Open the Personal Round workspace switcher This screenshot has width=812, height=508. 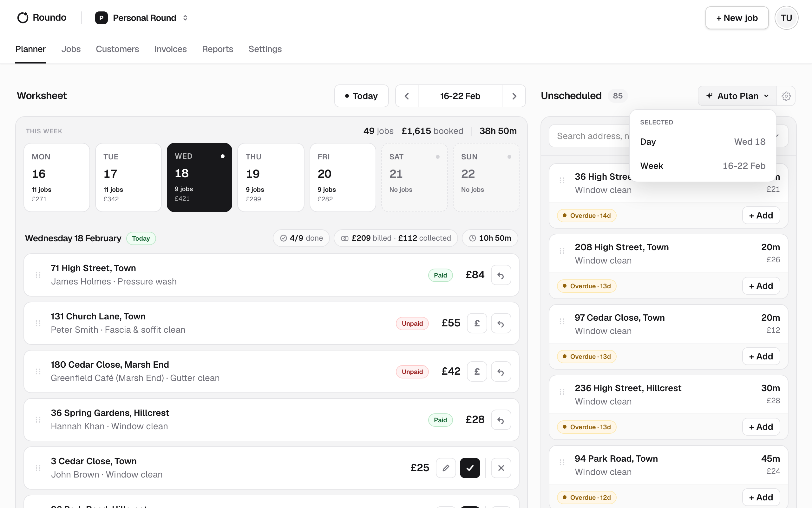pyautogui.click(x=141, y=18)
